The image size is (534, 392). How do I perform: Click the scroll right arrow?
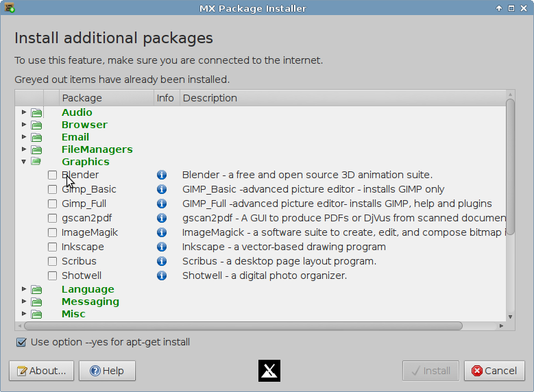click(x=501, y=326)
